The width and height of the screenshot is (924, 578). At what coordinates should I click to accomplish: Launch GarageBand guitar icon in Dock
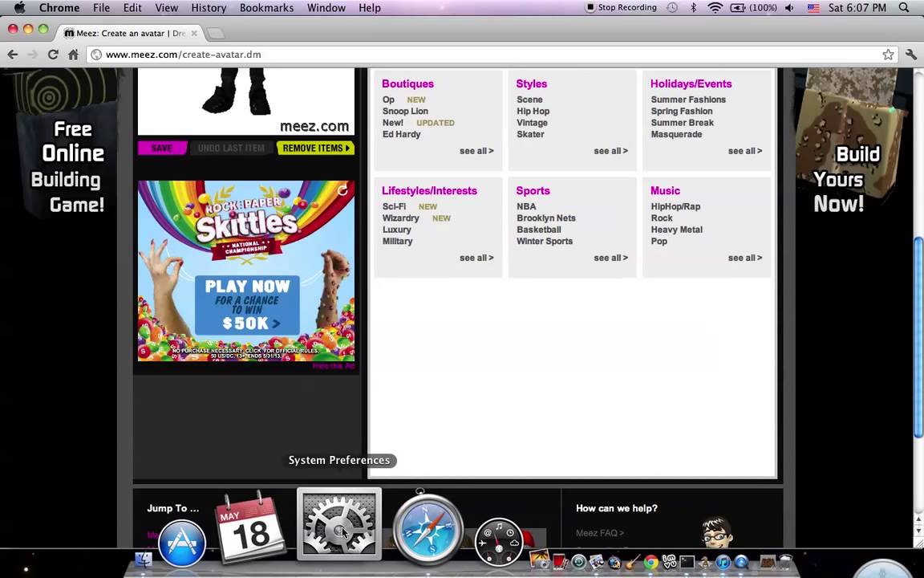pyautogui.click(x=632, y=561)
